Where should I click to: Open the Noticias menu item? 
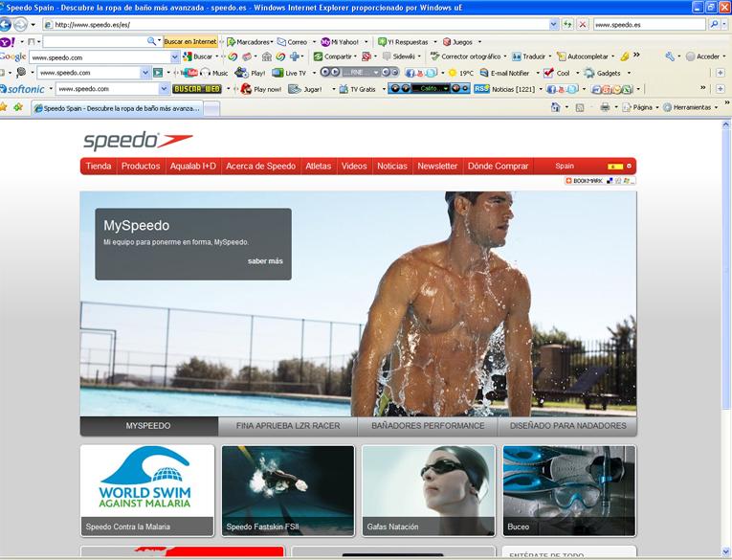coord(392,166)
